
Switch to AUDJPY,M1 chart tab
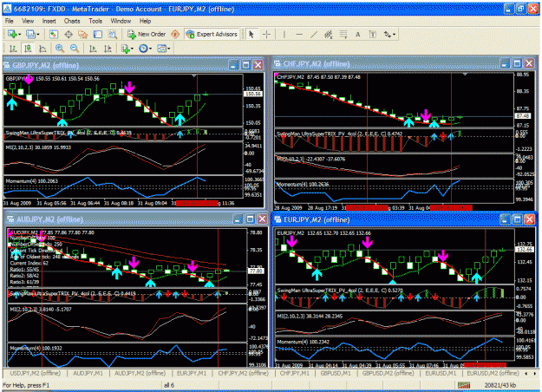coord(88,373)
